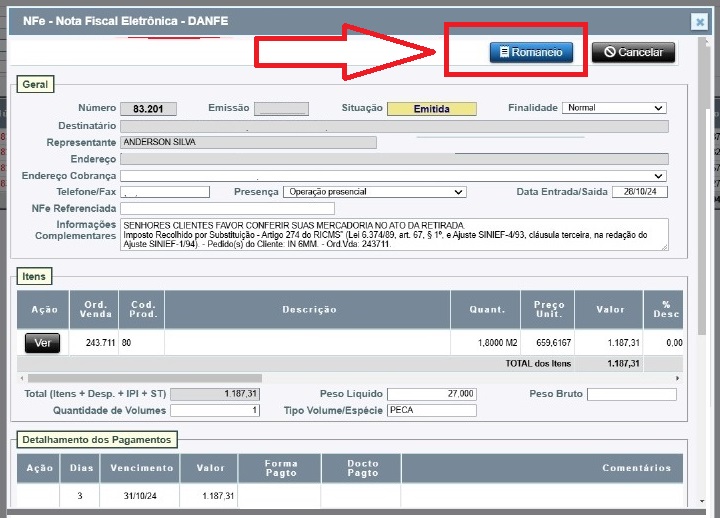Open the Endereço Cobrança dropdown
Viewport: 720px width, 518px height.
pyautogui.click(x=393, y=175)
